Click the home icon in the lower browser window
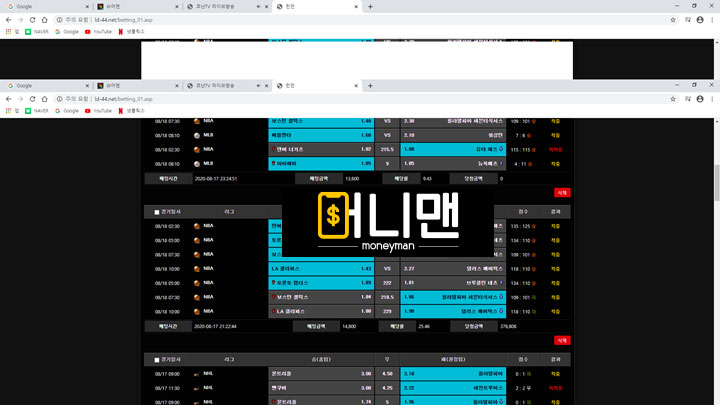720x405 pixels. coord(46,100)
